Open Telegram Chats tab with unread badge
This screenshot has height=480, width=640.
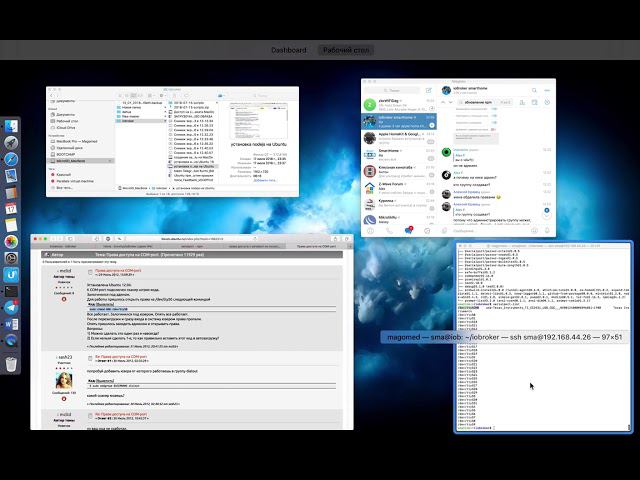pos(408,230)
